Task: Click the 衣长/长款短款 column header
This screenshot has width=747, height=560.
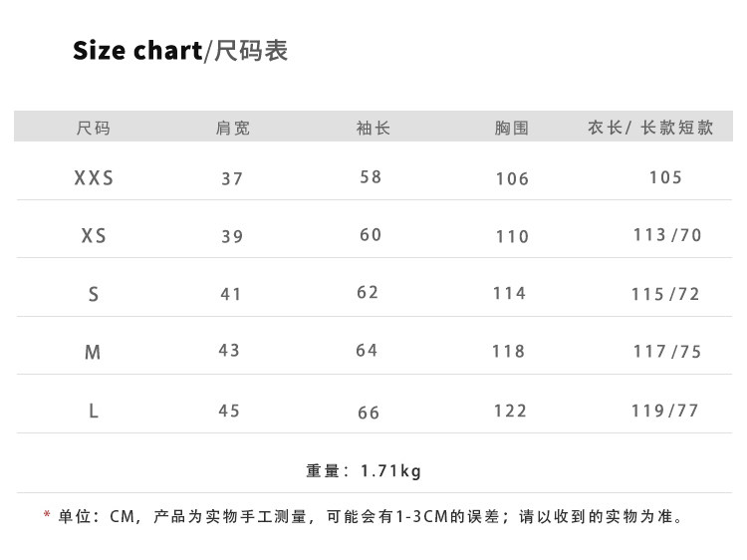Action: tap(650, 128)
